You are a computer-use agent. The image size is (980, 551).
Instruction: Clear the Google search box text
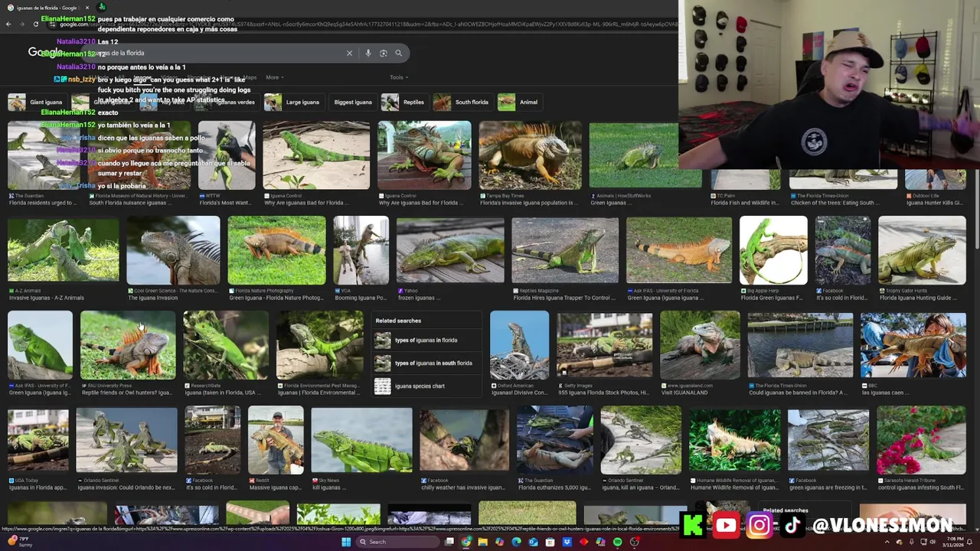(x=349, y=54)
